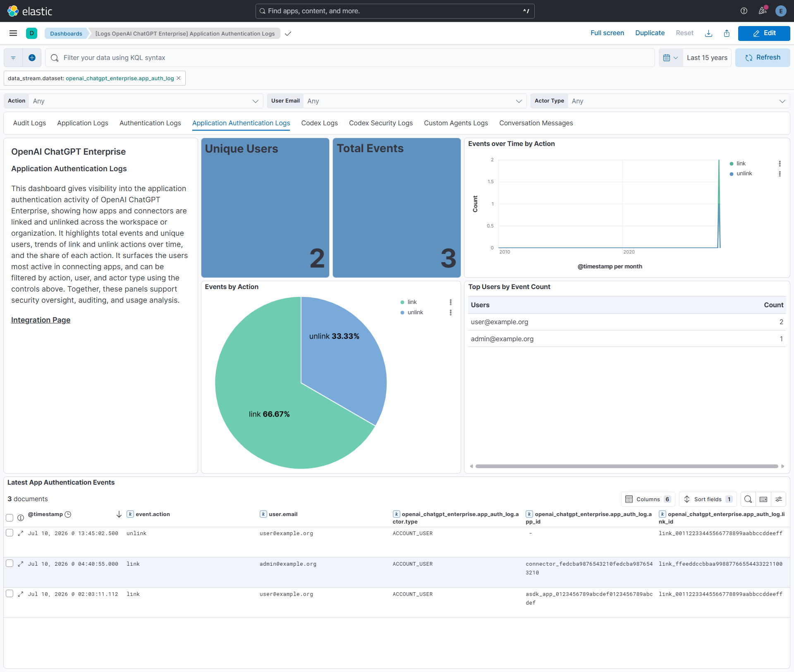Screen dimensions: 794x672
Task: Add a filter with the plus icon
Action: coord(32,58)
